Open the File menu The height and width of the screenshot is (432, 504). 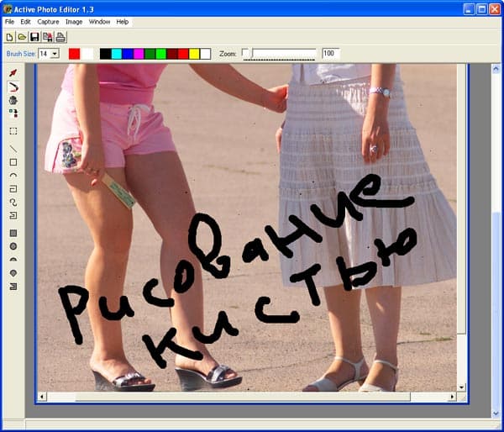coord(9,22)
